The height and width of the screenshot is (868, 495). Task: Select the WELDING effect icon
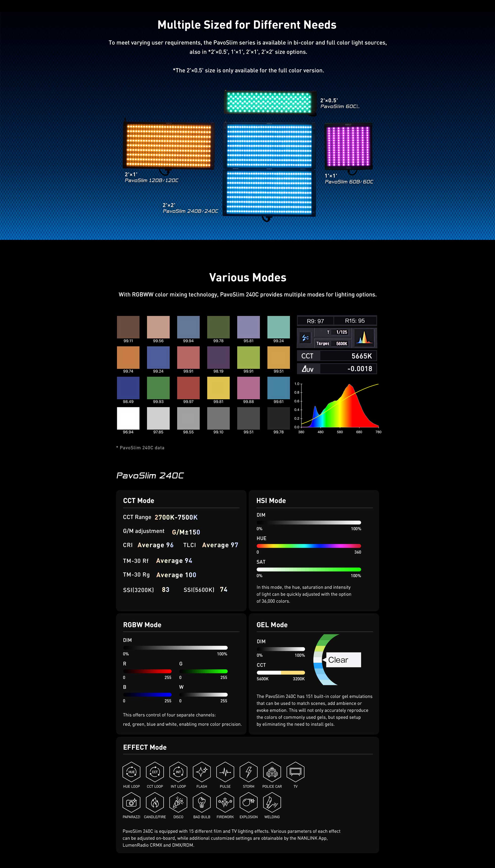tap(272, 802)
